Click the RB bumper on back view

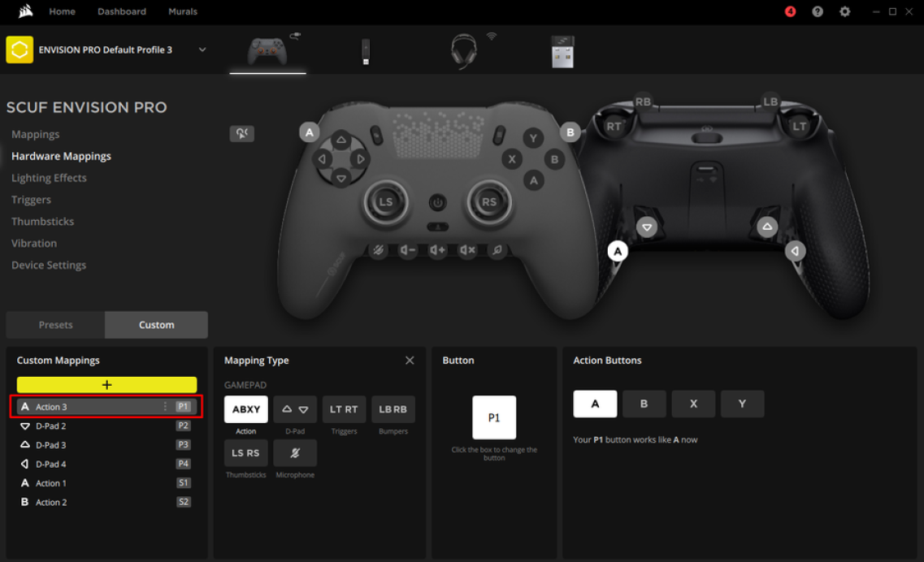(x=643, y=102)
